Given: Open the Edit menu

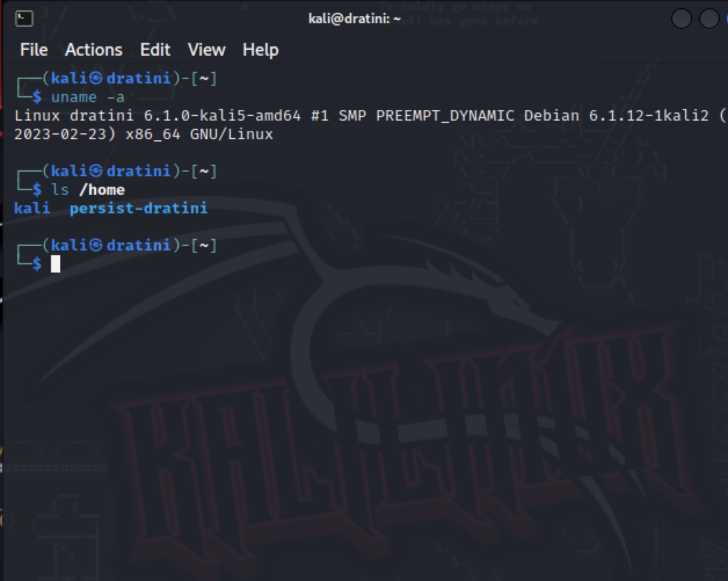Looking at the screenshot, I should pos(155,50).
